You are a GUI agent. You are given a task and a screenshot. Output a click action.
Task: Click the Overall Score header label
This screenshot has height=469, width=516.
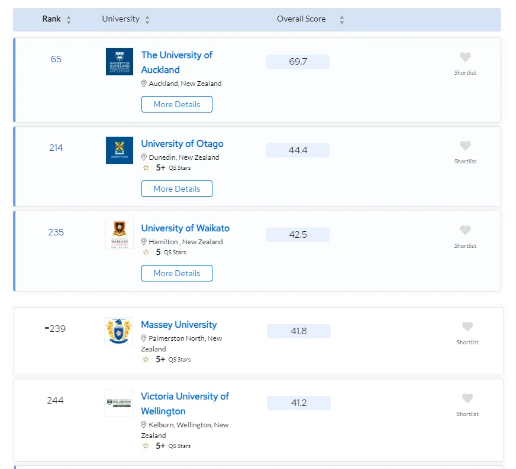tap(301, 19)
